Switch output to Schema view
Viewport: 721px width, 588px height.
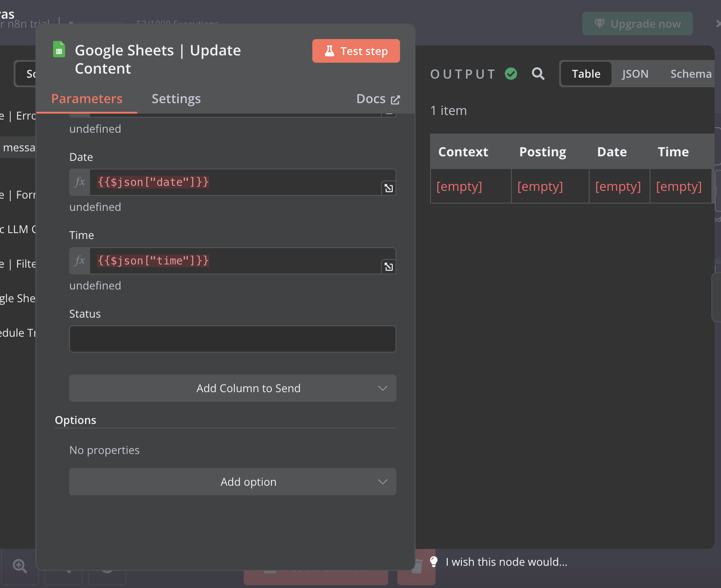691,74
